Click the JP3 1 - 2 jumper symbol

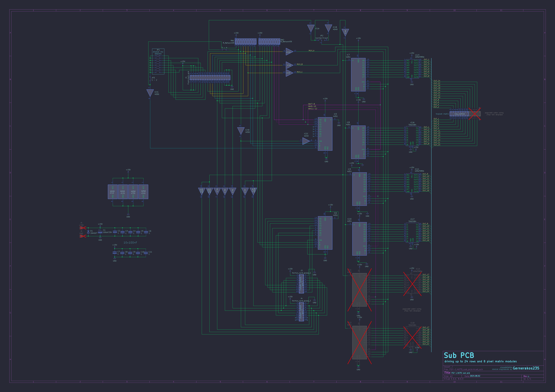pyautogui.click(x=150, y=79)
